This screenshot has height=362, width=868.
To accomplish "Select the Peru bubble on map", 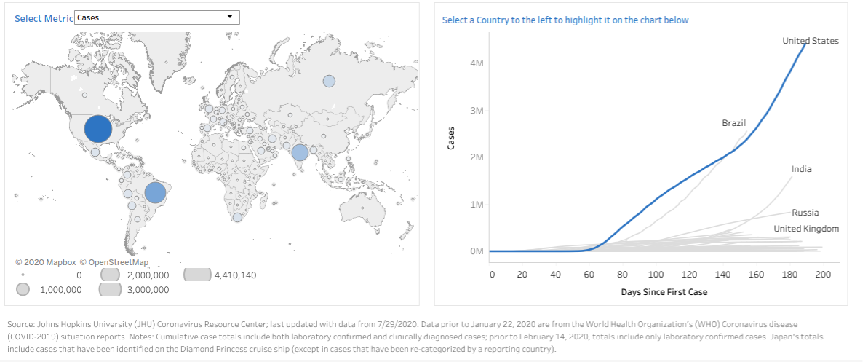I will click(x=128, y=194).
